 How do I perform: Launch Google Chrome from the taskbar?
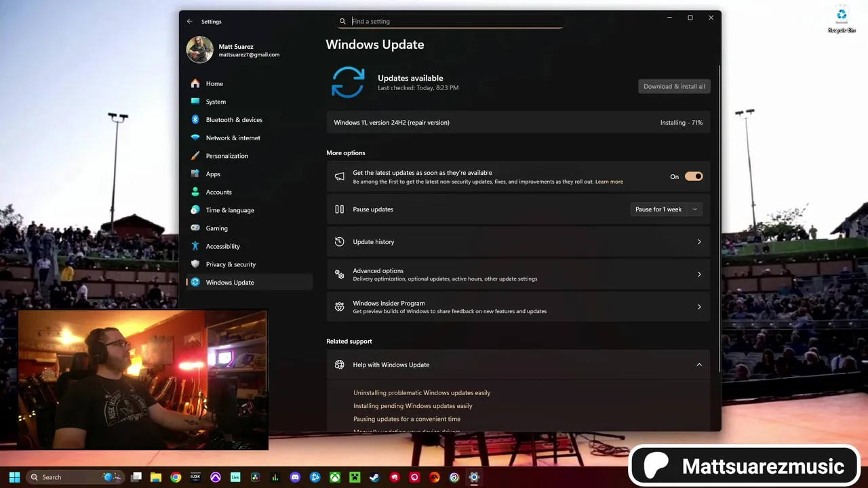pos(176,477)
